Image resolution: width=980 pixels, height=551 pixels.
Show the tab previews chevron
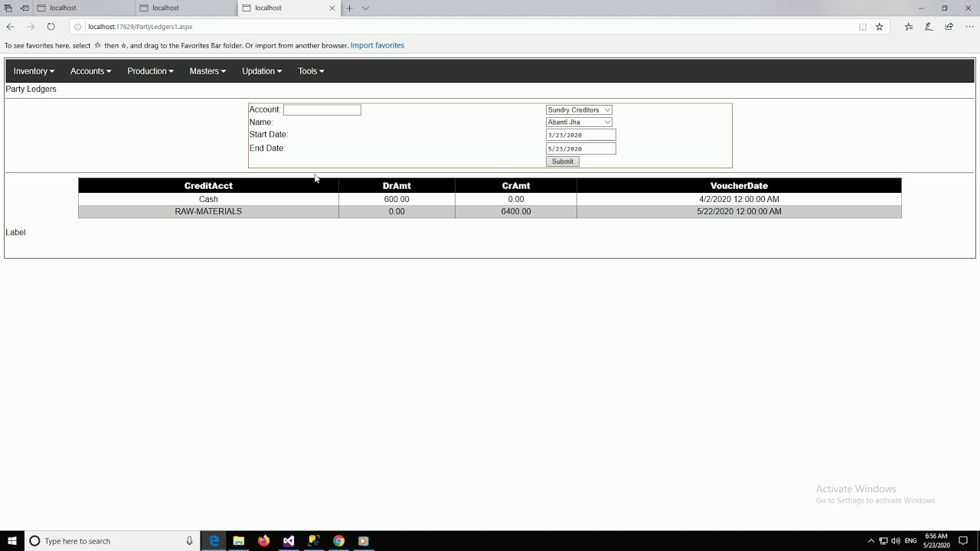(x=366, y=8)
